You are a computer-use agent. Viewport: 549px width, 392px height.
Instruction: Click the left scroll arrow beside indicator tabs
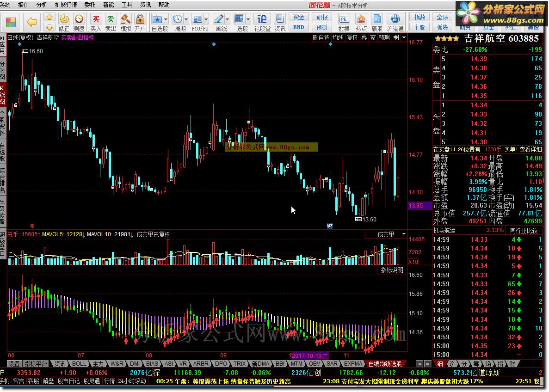pos(419,364)
